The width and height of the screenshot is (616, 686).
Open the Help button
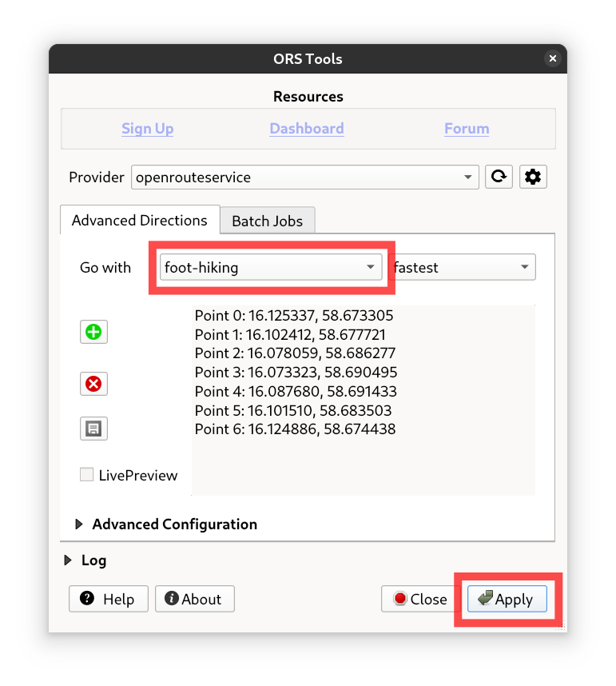coord(108,599)
